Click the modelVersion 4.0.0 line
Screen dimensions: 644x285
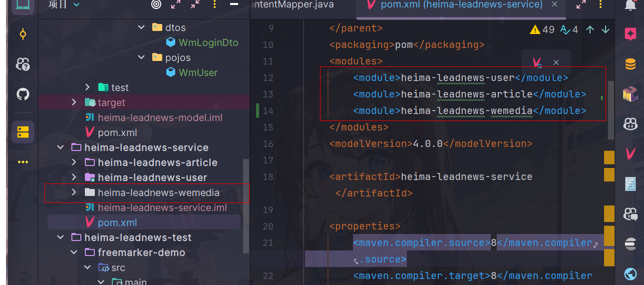point(431,143)
